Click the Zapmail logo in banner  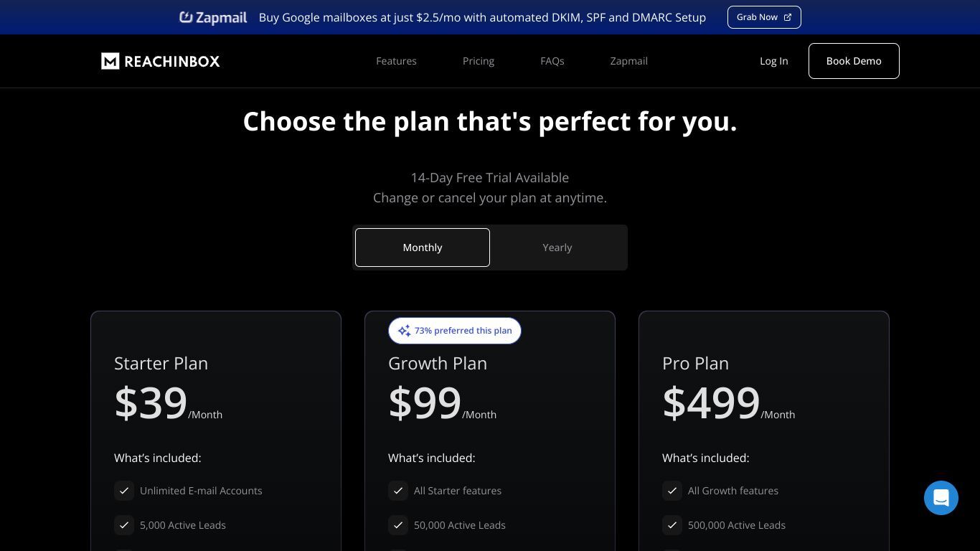coord(213,17)
